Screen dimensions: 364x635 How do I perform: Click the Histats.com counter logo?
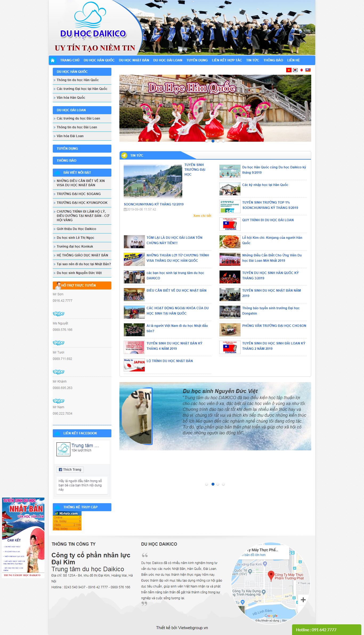pyautogui.click(x=67, y=513)
